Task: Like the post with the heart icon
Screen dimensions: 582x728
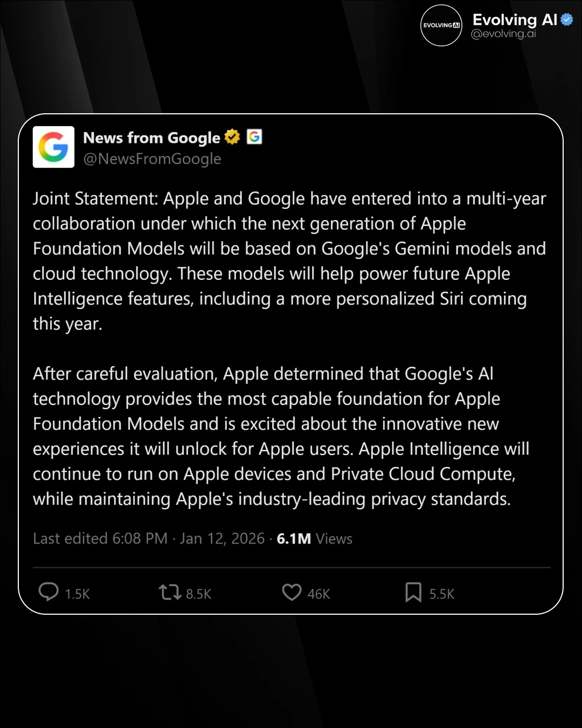Action: point(292,593)
